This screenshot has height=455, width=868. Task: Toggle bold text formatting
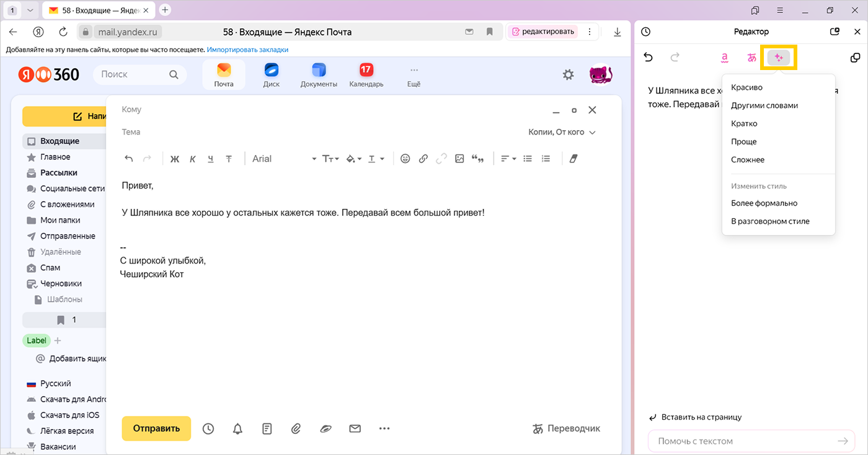point(174,159)
